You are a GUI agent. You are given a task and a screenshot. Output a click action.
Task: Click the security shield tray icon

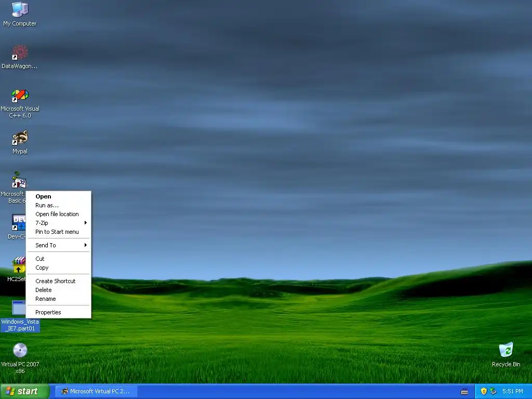tap(484, 391)
